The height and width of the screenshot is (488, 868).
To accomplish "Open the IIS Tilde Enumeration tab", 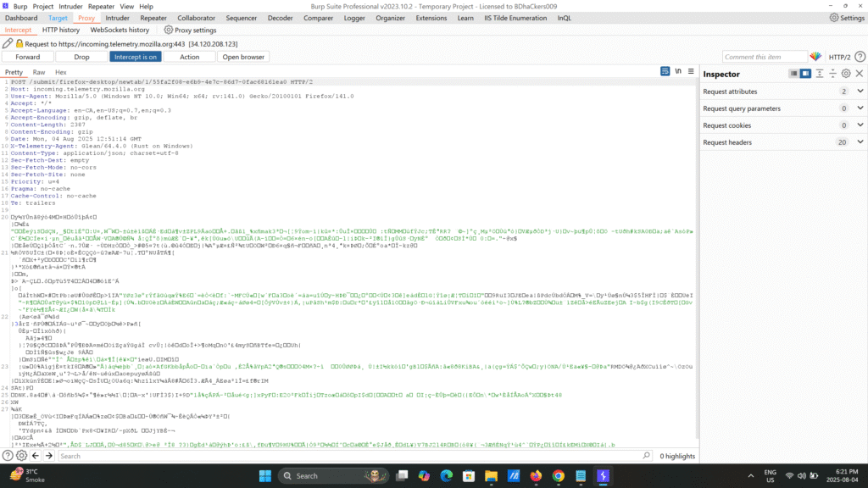I will coord(515,18).
